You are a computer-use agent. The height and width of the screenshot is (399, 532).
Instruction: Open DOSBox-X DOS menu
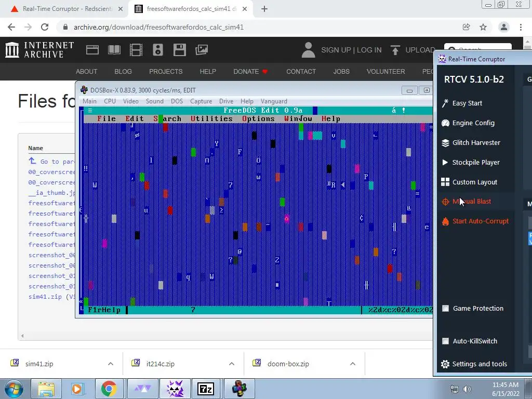click(x=177, y=101)
